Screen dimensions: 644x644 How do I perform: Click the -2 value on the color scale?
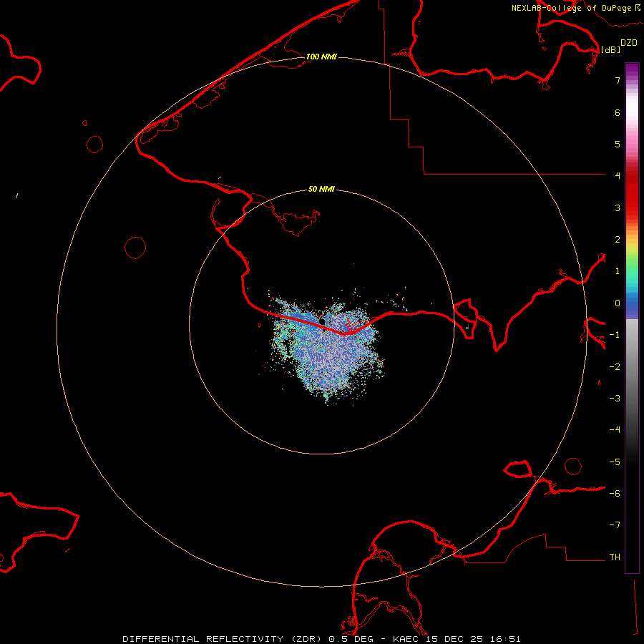(615, 367)
